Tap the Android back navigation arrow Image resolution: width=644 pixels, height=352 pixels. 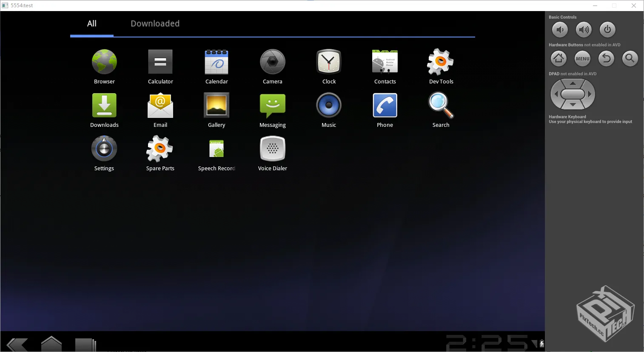pos(17,344)
